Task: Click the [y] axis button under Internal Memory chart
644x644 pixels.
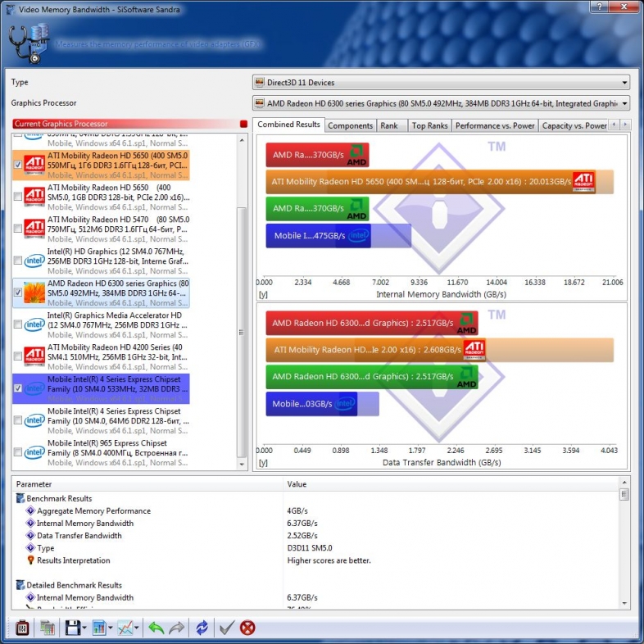Action: (x=263, y=294)
